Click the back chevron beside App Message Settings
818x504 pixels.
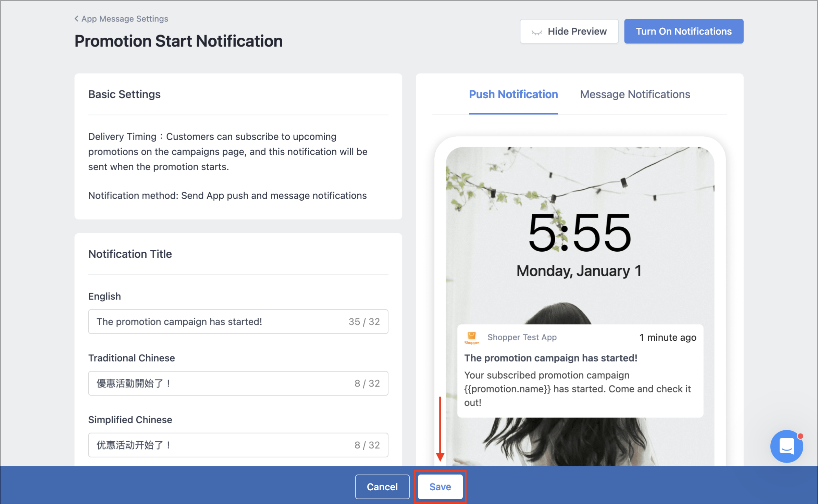point(76,18)
